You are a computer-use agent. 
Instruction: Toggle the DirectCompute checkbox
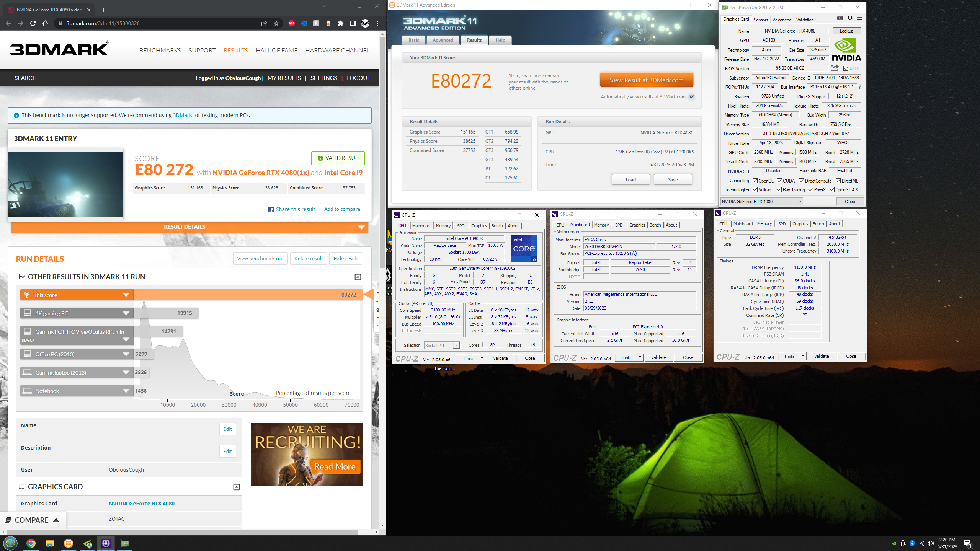[x=801, y=181]
